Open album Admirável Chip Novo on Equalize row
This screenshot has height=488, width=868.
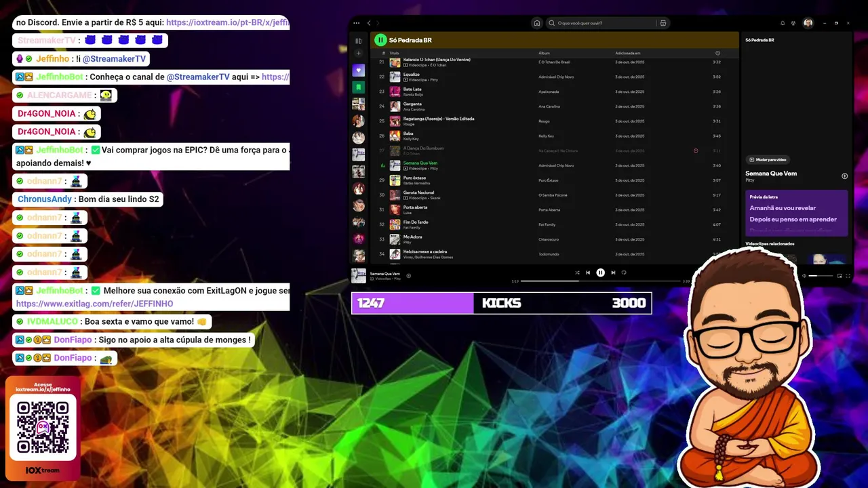click(x=556, y=77)
